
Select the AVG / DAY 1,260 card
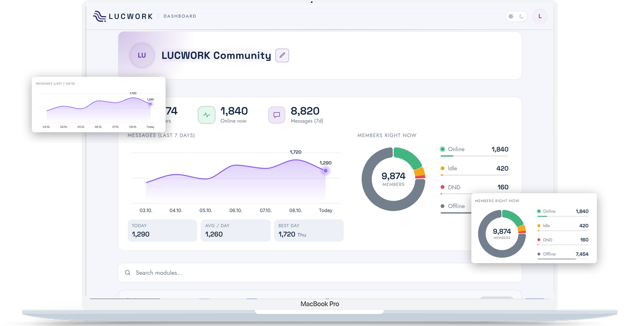click(235, 231)
